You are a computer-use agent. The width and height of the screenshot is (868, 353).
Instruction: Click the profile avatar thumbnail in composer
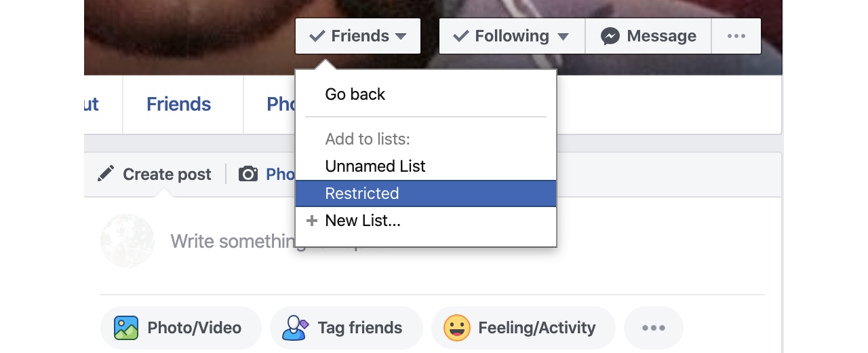(127, 241)
